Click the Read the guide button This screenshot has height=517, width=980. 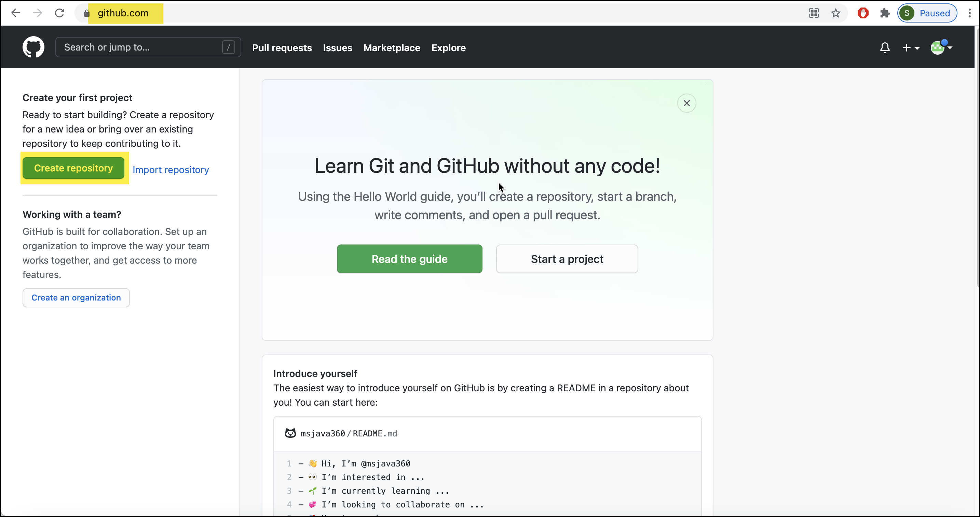coord(409,259)
